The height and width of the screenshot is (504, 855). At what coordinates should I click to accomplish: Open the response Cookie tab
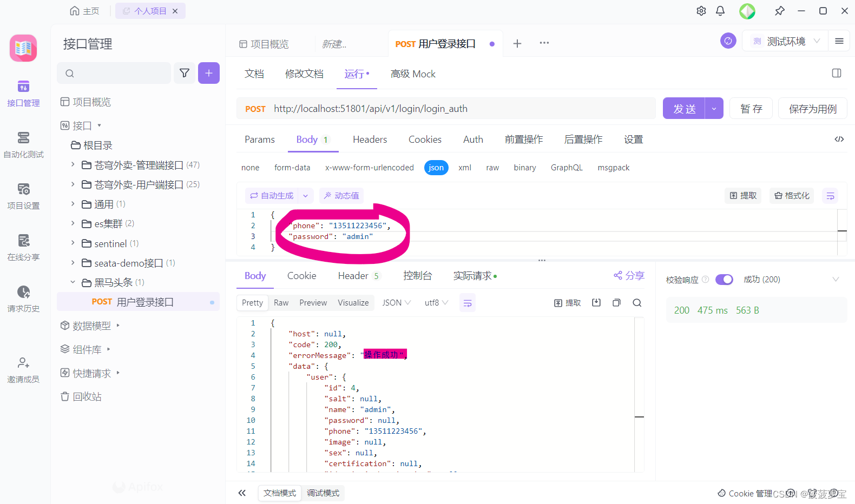click(x=301, y=276)
